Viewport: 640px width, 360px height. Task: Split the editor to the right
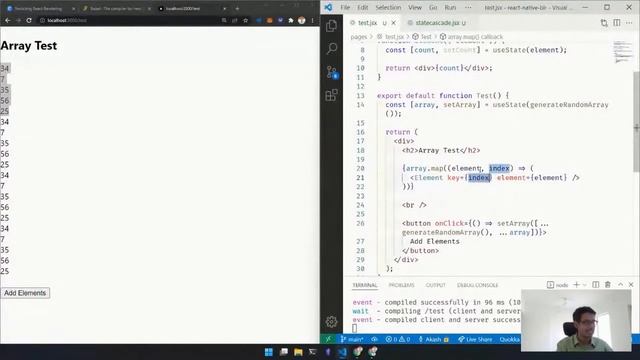617,23
